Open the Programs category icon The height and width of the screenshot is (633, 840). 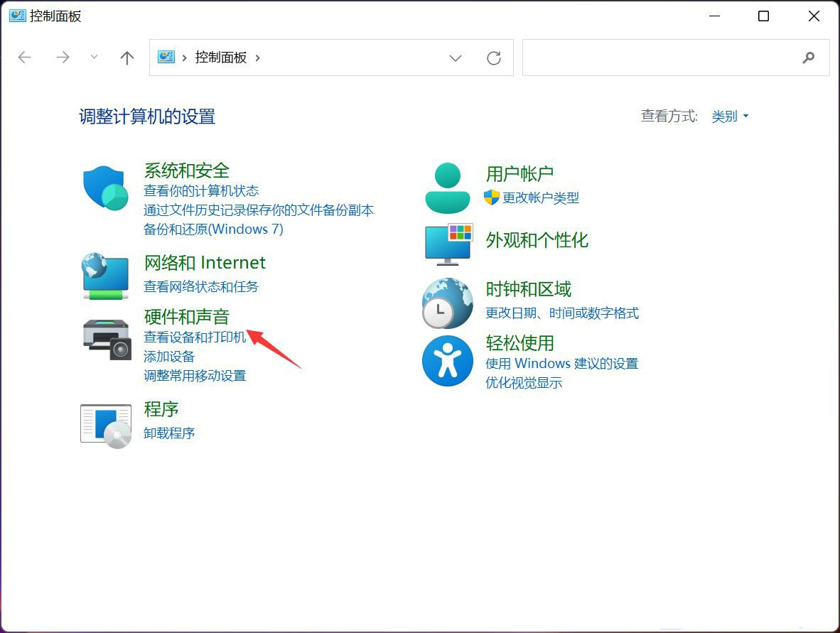(105, 426)
